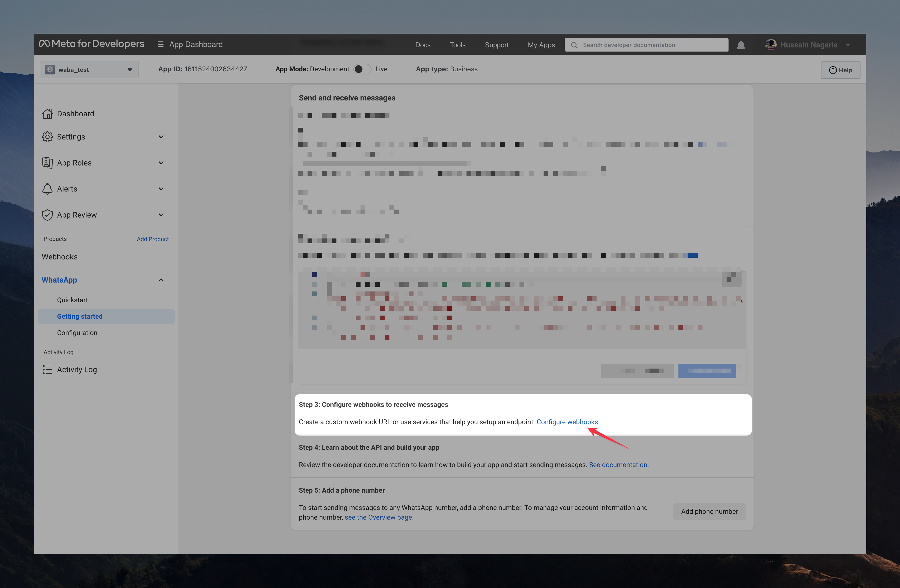Viewport: 900px width, 588px height.
Task: Click the search magnifier icon
Action: coord(574,45)
